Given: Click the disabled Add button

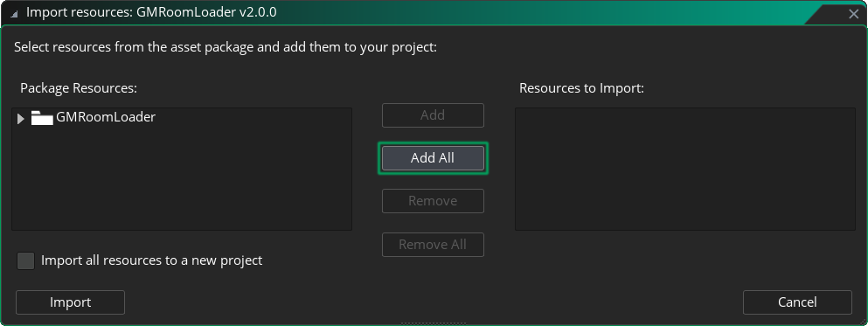Looking at the screenshot, I should coord(433,115).
